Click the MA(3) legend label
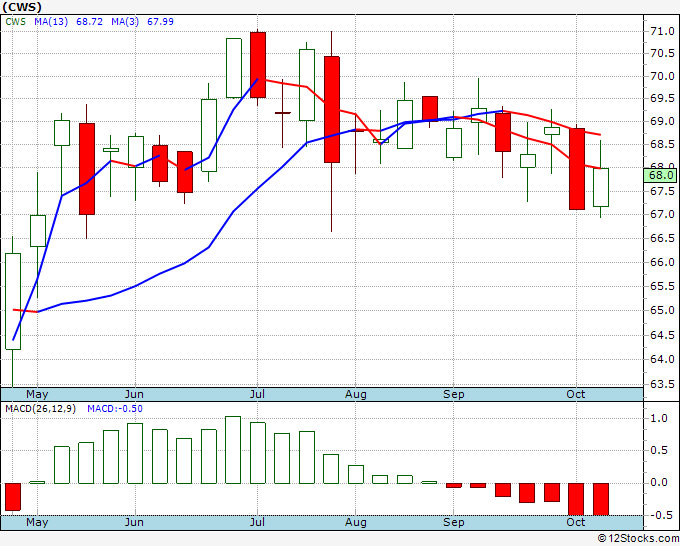680x546 pixels. point(125,22)
